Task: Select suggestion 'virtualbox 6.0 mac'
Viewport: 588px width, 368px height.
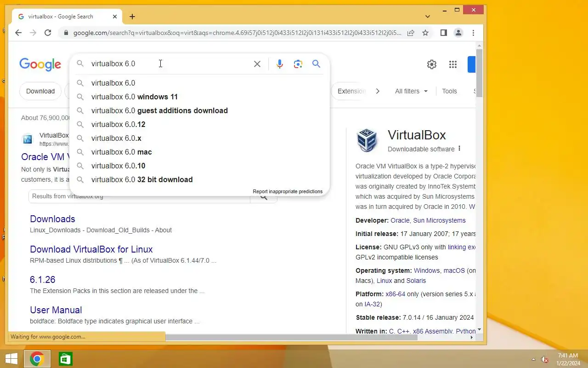Action: (x=199, y=152)
